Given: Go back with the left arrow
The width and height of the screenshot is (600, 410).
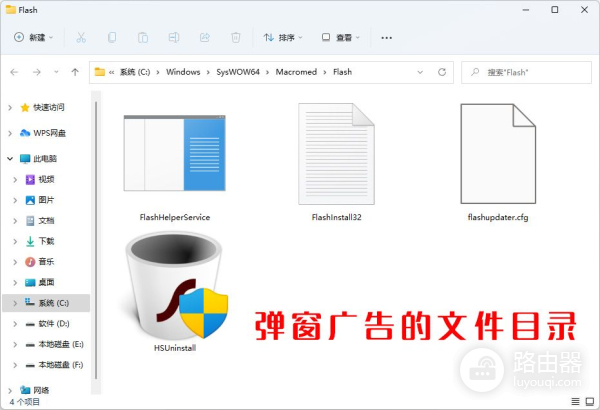Looking at the screenshot, I should tap(15, 72).
